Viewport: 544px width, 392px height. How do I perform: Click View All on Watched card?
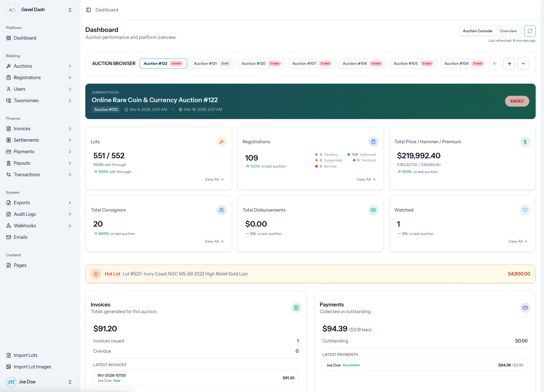518,241
